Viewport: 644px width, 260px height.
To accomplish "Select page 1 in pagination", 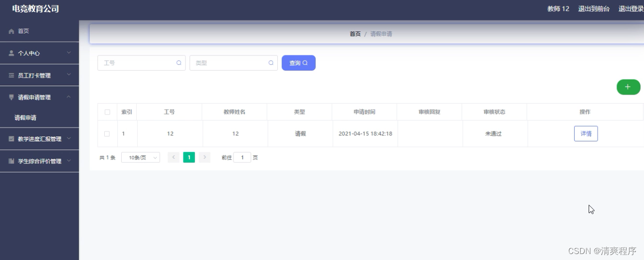I will [189, 157].
